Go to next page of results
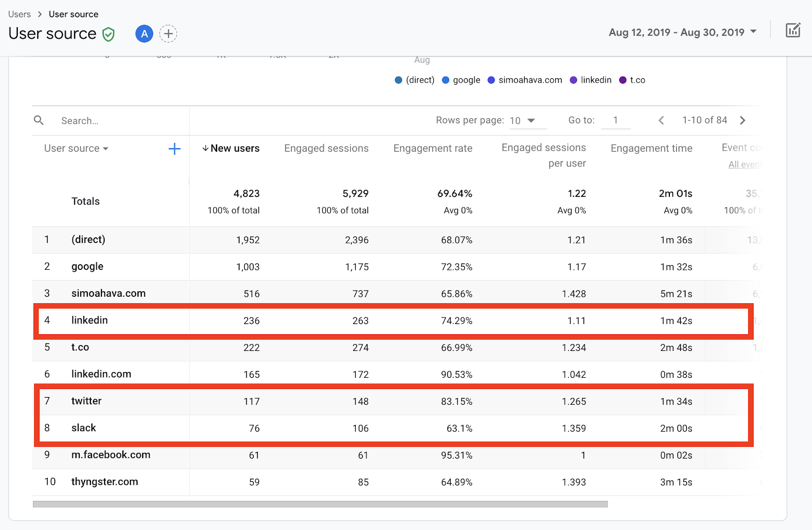Viewport: 812px width, 530px height. coord(742,120)
